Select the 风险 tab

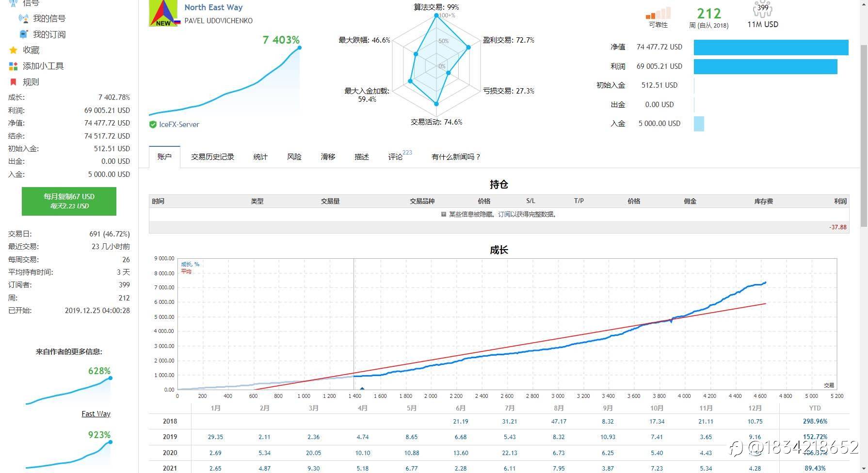(x=294, y=157)
